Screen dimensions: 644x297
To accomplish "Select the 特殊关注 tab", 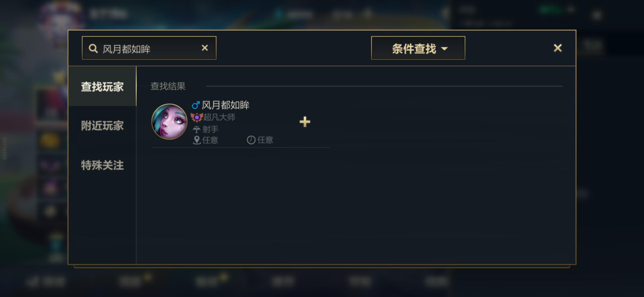I will [x=102, y=165].
